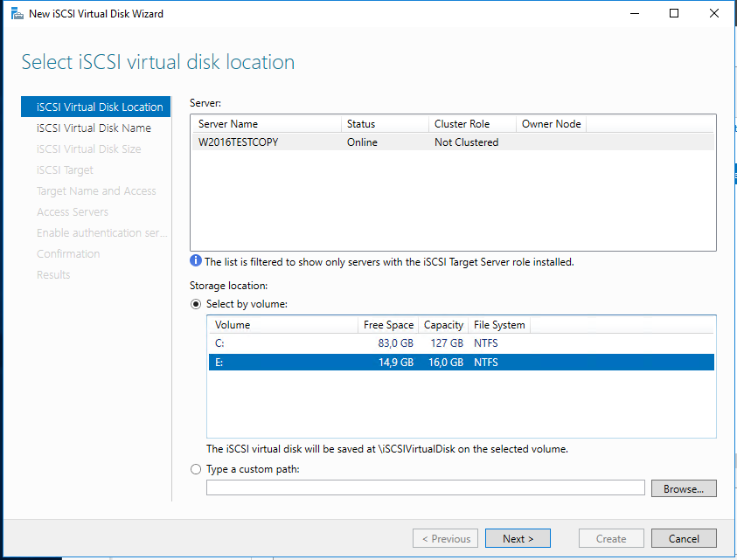Sort volumes by Capacity header

click(443, 325)
